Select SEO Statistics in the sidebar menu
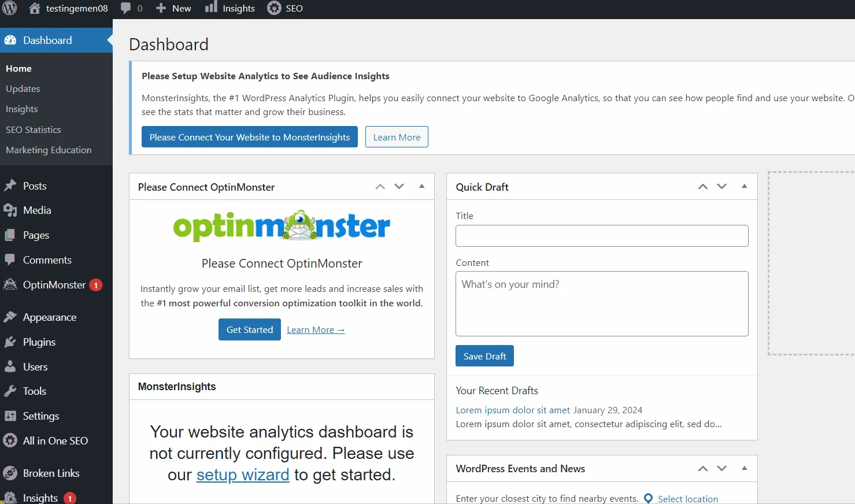The height and width of the screenshot is (504, 855). coord(33,129)
